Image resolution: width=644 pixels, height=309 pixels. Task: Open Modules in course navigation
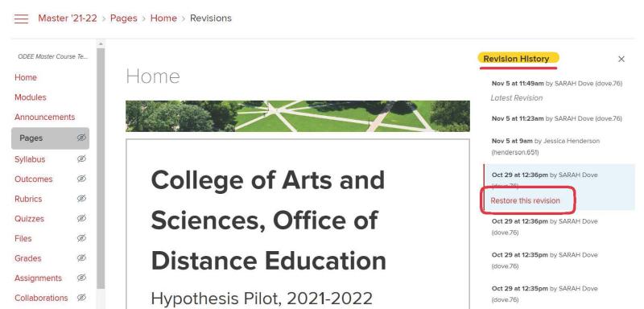31,97
